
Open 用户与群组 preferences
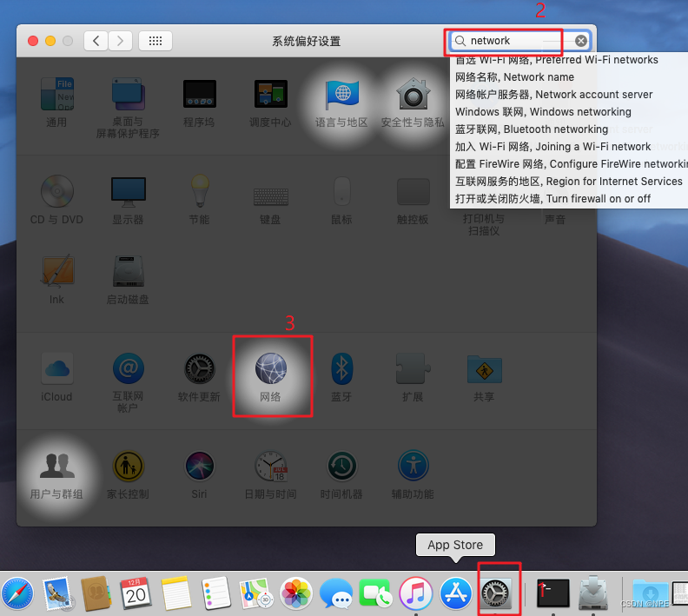56,475
